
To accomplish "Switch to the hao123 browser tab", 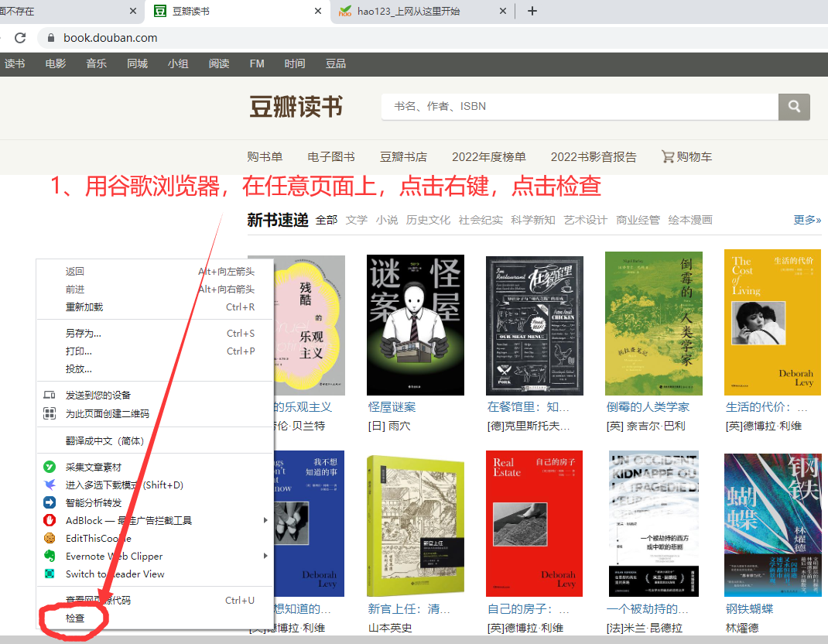I will (x=423, y=11).
